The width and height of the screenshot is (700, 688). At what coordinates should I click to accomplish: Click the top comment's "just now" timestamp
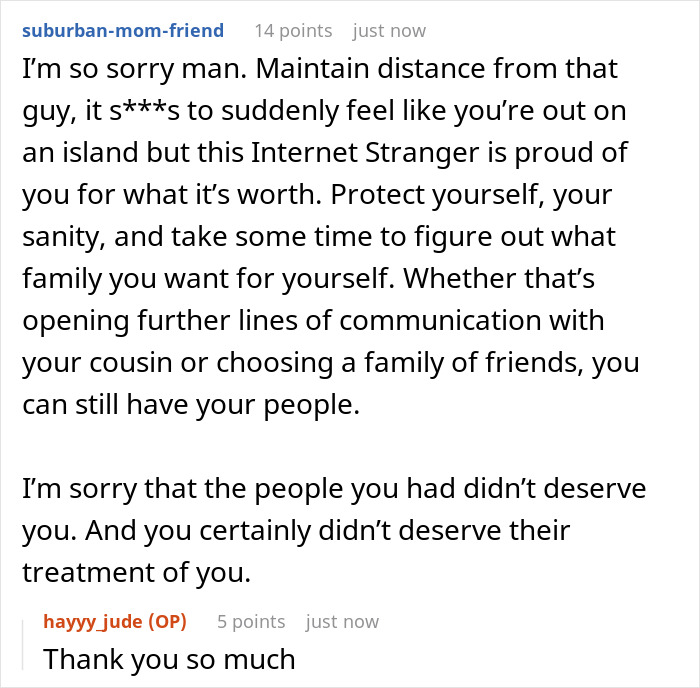click(389, 31)
